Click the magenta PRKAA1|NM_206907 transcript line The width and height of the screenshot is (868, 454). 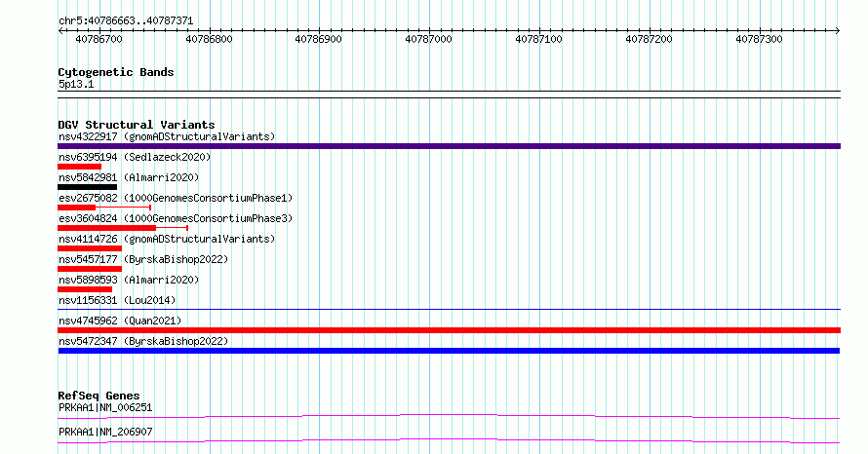(449, 440)
